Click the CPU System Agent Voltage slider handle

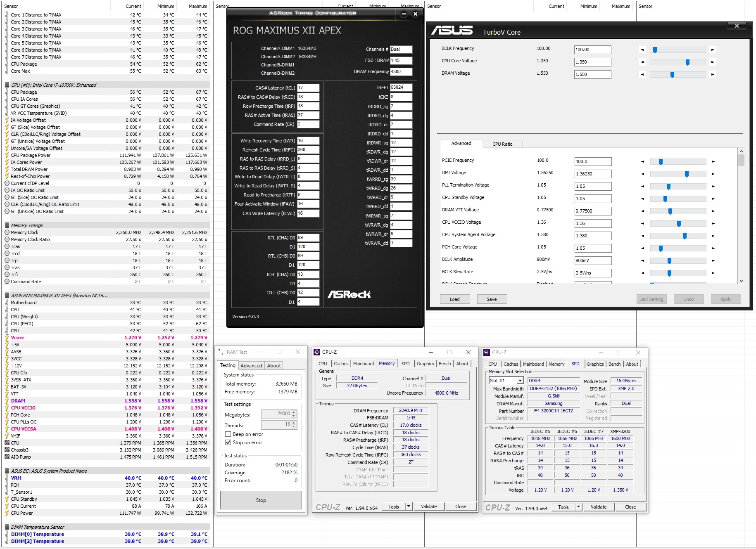[685, 236]
